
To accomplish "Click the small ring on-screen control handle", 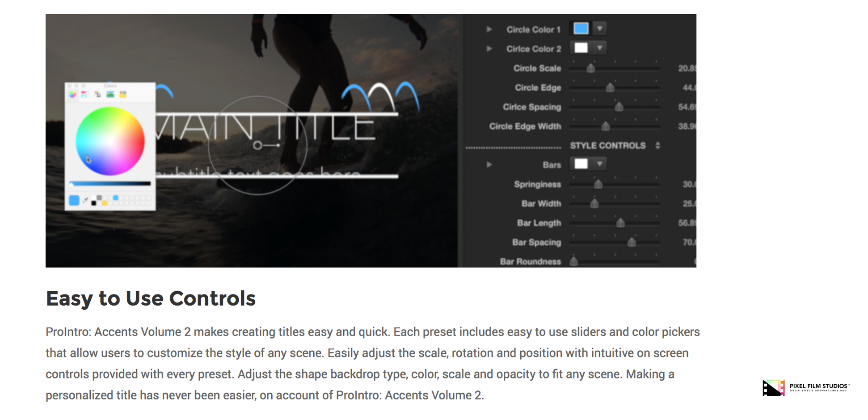I will click(x=257, y=145).
